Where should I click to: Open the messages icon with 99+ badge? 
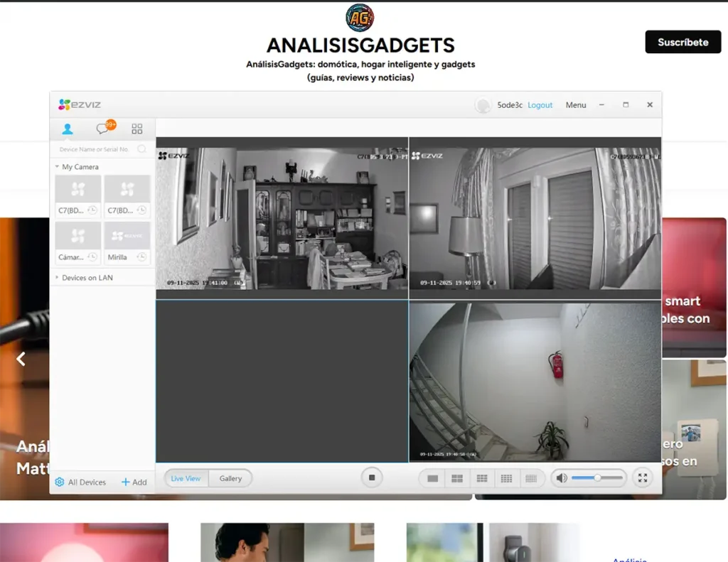pos(103,129)
